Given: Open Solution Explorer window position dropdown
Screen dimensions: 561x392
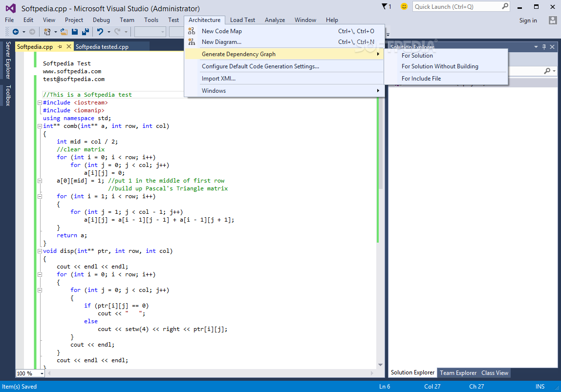Looking at the screenshot, I should click(536, 47).
